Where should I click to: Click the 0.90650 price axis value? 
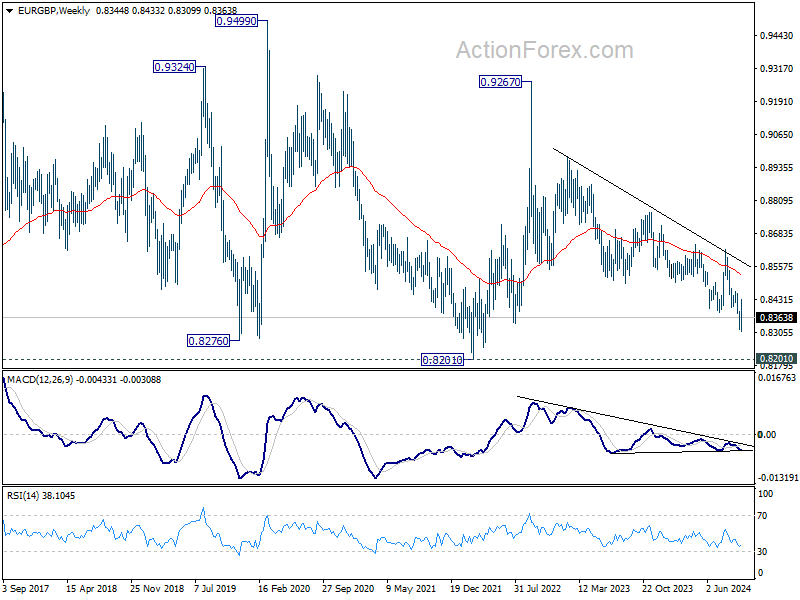(x=777, y=135)
